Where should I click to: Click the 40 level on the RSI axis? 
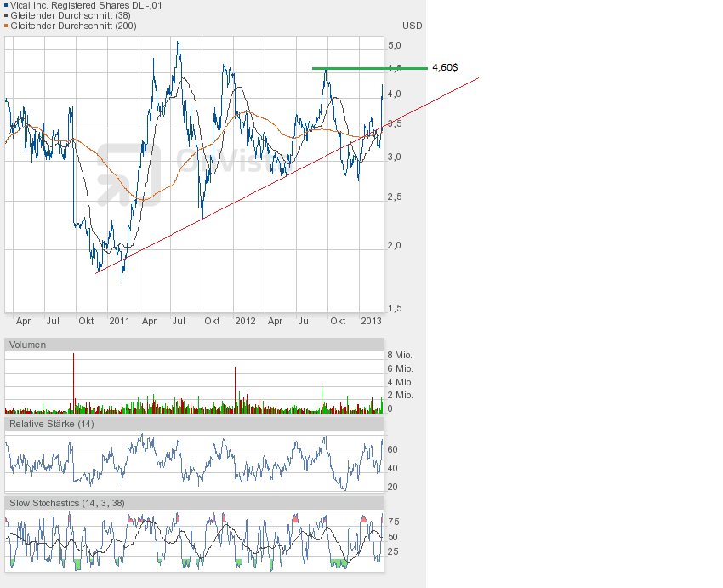[x=392, y=469]
